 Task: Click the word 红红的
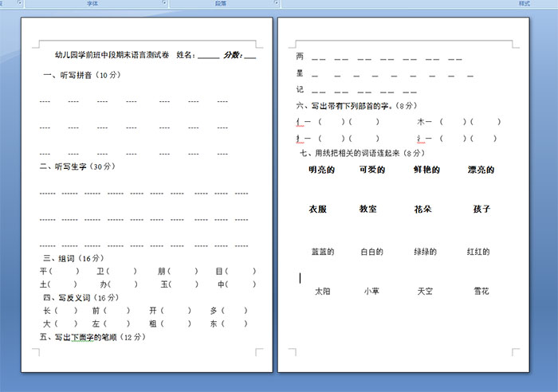click(x=478, y=252)
